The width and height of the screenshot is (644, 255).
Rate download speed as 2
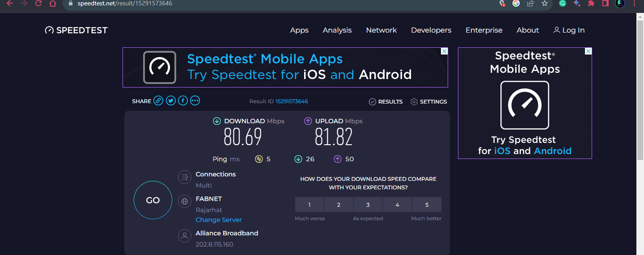(x=339, y=205)
